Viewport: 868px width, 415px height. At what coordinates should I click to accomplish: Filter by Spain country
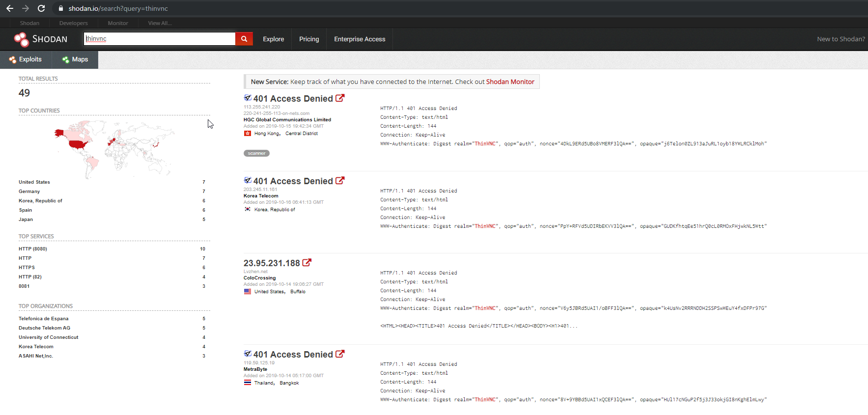[x=26, y=210]
